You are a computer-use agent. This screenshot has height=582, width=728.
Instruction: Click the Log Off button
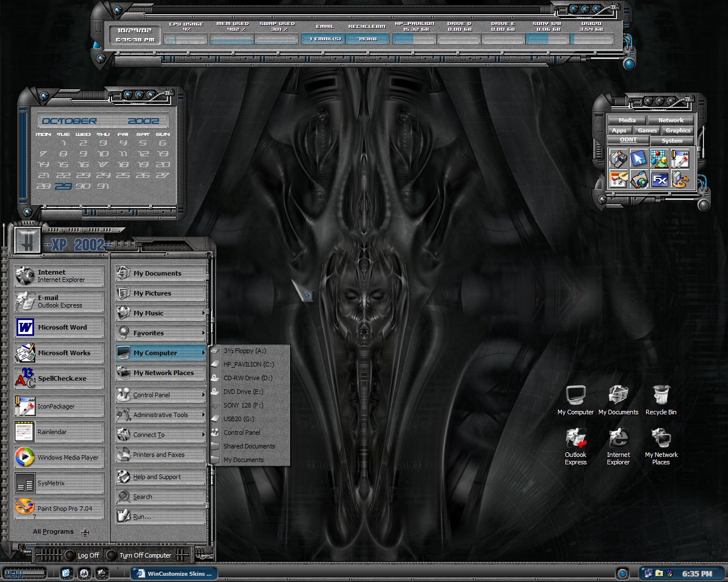pyautogui.click(x=82, y=555)
